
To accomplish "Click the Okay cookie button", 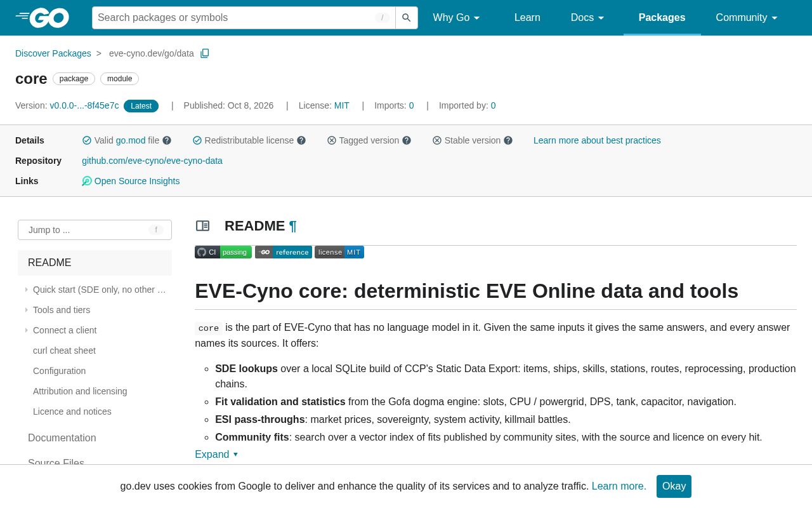I will pyautogui.click(x=674, y=486).
